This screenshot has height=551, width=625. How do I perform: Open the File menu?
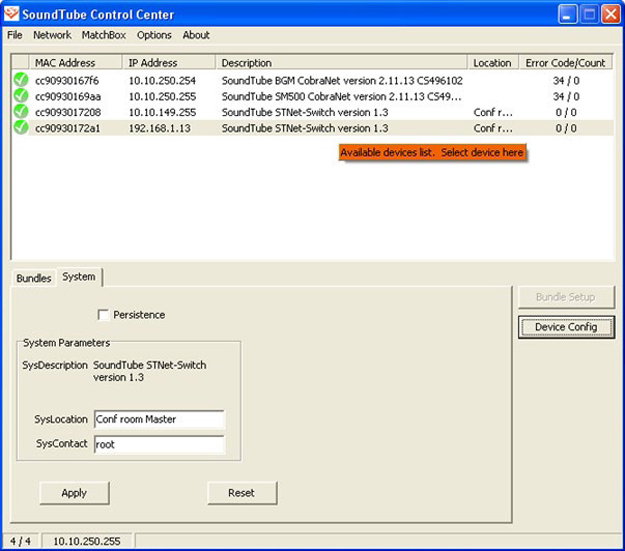tap(15, 35)
